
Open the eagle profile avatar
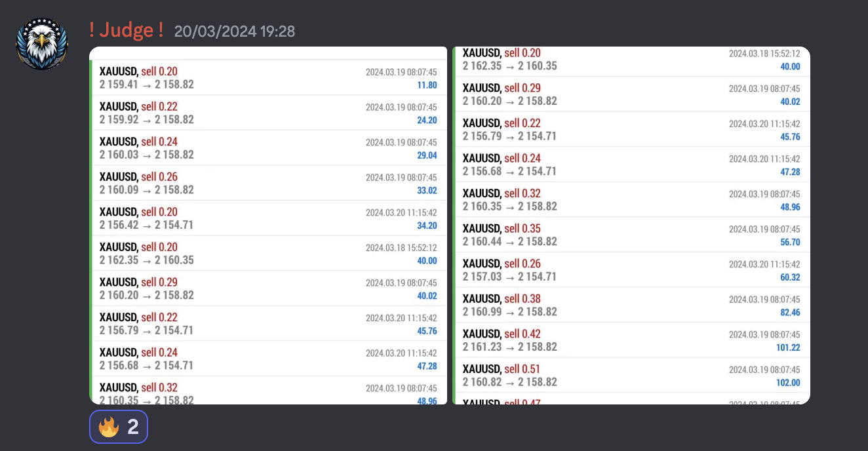42,43
